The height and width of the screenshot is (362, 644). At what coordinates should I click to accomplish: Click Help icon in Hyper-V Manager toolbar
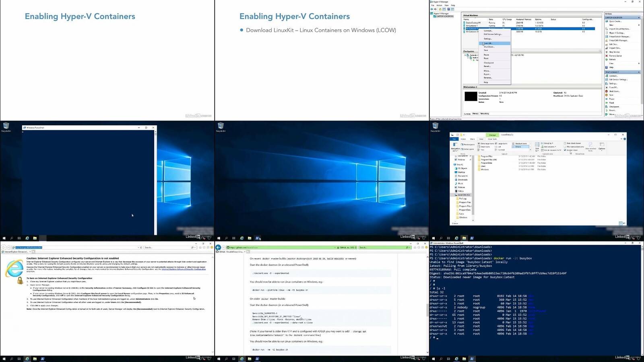pyautogui.click(x=449, y=9)
